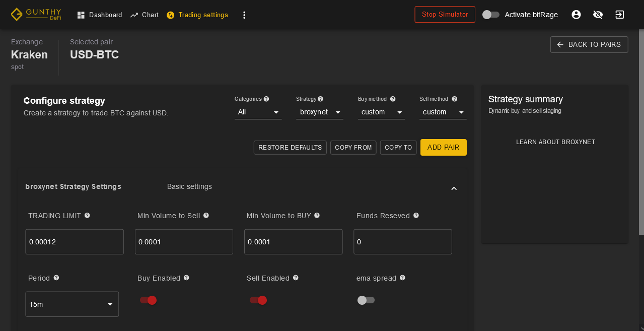Viewport: 644px width, 331px height.
Task: Open the three-dot more options menu
Action: [x=244, y=15]
